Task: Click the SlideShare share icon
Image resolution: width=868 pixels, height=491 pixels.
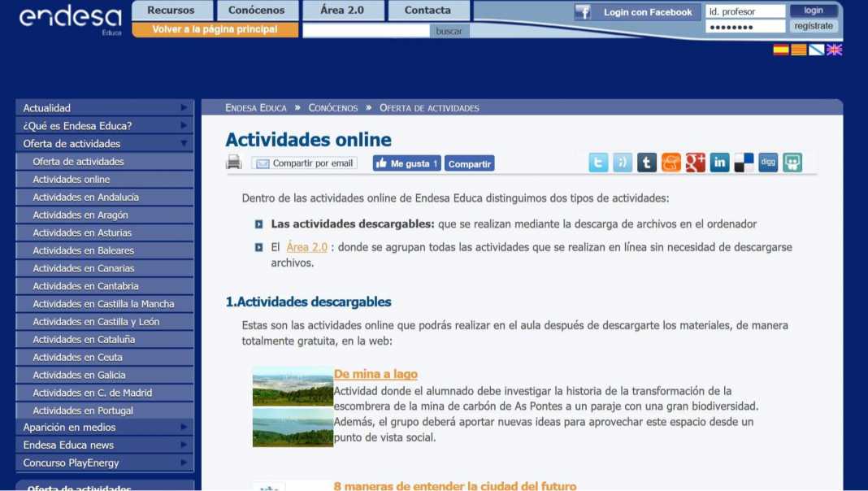Action: (x=792, y=163)
